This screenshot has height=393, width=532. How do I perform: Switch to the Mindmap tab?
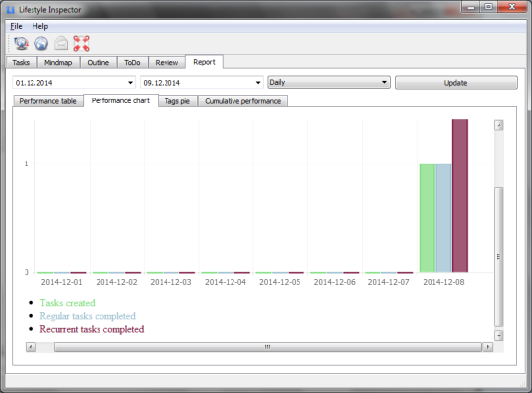pyautogui.click(x=58, y=63)
